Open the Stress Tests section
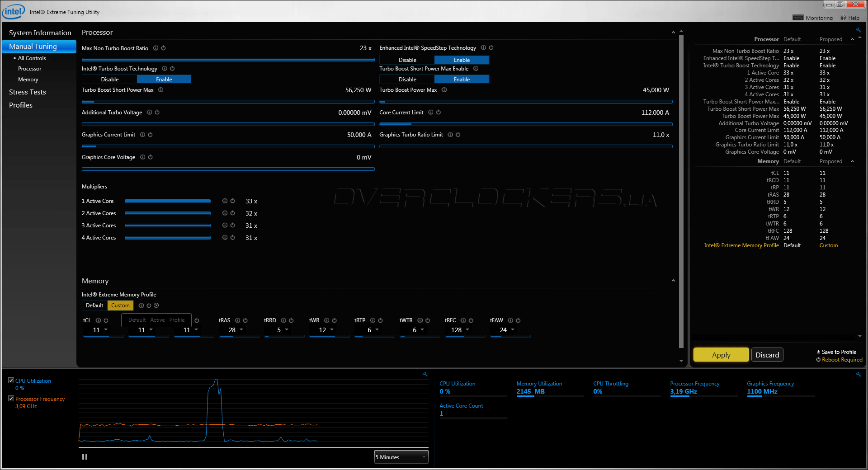Viewport: 868px width, 470px height. (28, 92)
